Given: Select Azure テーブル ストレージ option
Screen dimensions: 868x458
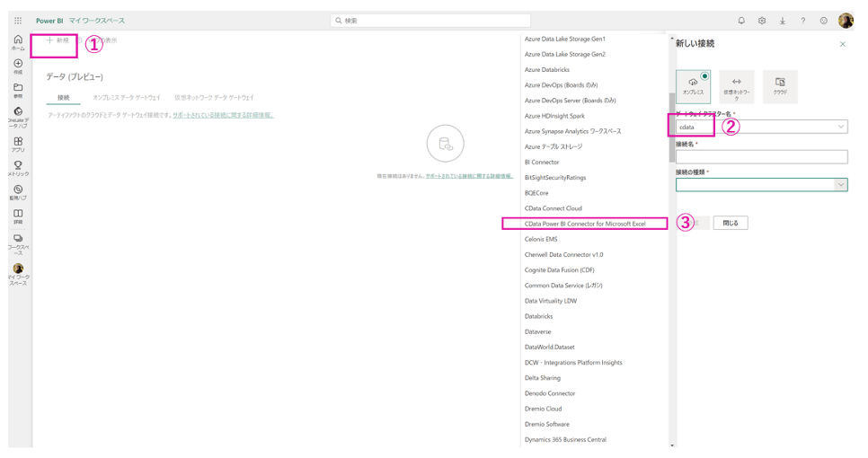Looking at the screenshot, I should click(554, 146).
